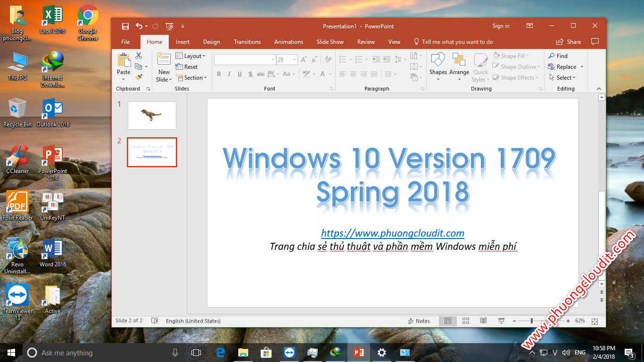The width and height of the screenshot is (644, 362).
Task: Open the File tab
Action: (x=125, y=41)
